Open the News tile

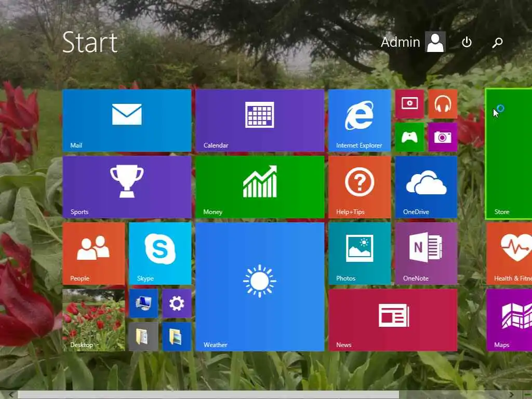click(393, 320)
